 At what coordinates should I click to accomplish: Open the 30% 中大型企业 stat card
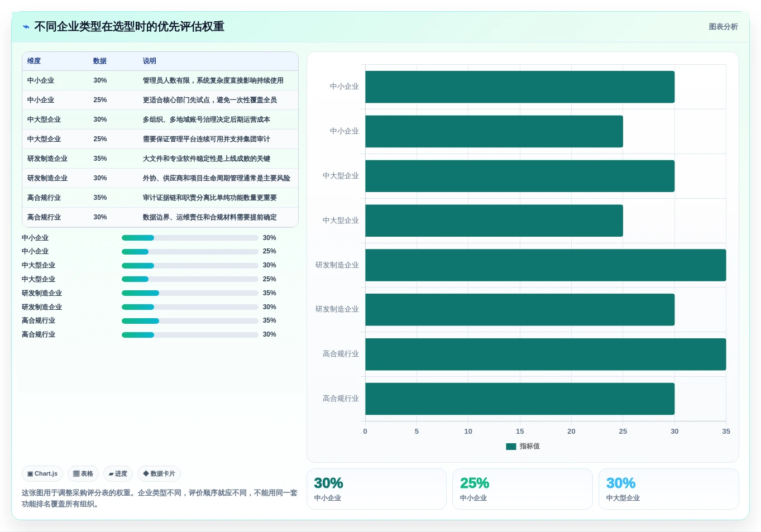[668, 489]
